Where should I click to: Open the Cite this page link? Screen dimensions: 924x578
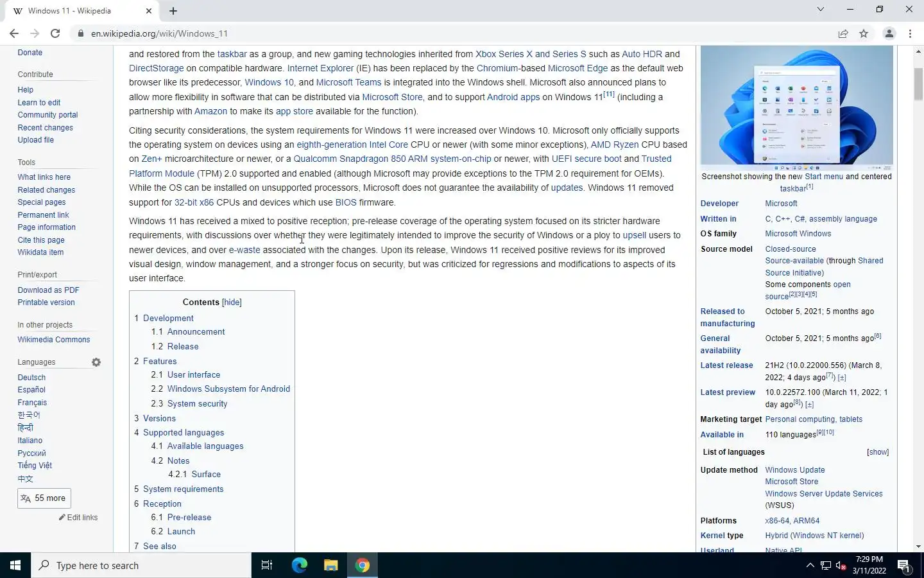[x=41, y=240]
